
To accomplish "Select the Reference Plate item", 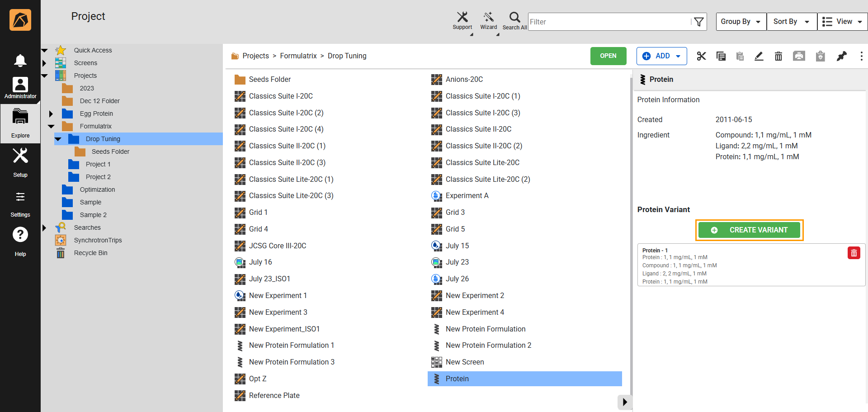I will tap(274, 395).
